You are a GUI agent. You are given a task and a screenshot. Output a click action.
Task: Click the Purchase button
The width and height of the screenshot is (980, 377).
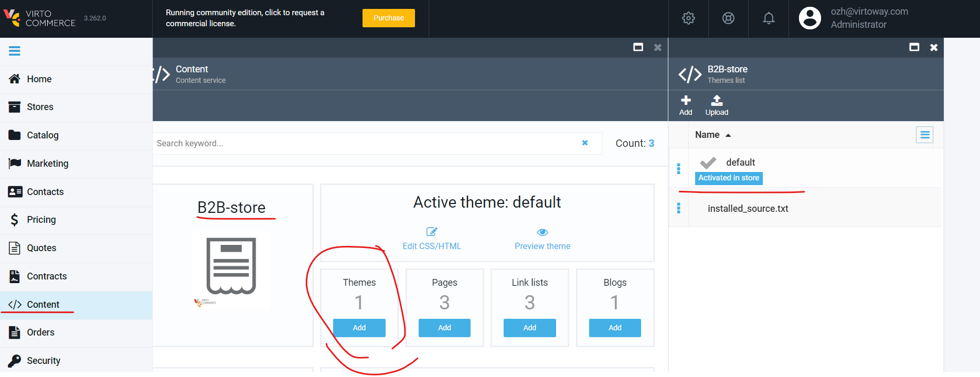tap(388, 18)
